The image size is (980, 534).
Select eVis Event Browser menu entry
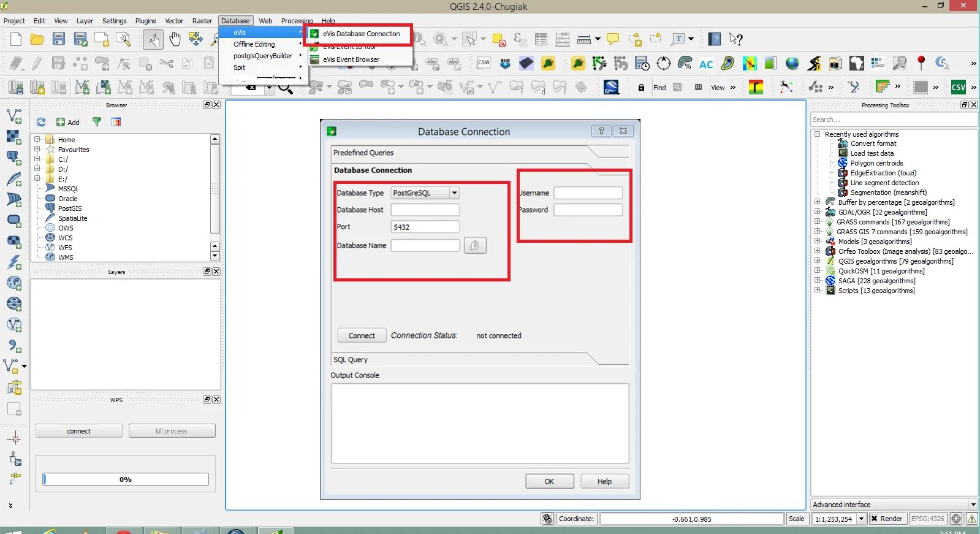pyautogui.click(x=351, y=59)
